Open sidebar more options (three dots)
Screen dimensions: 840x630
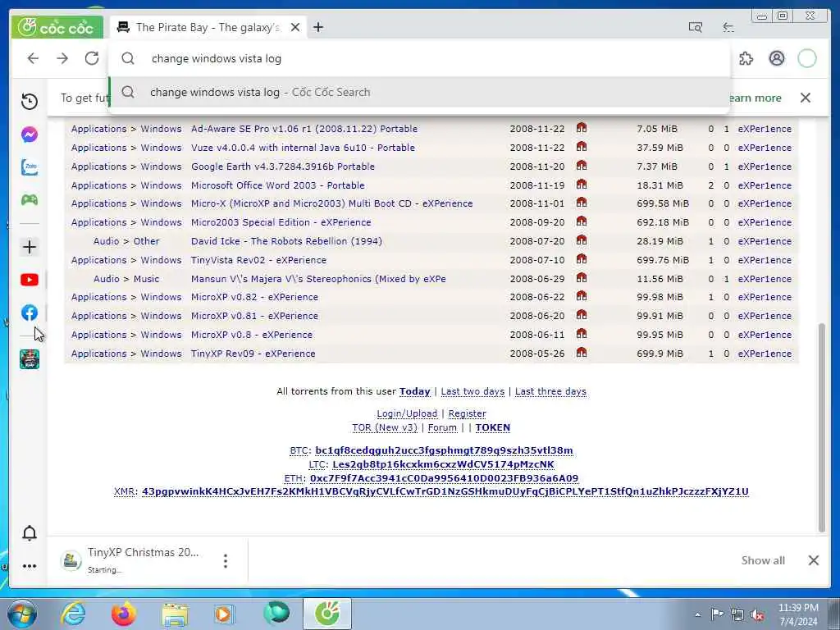pyautogui.click(x=30, y=566)
